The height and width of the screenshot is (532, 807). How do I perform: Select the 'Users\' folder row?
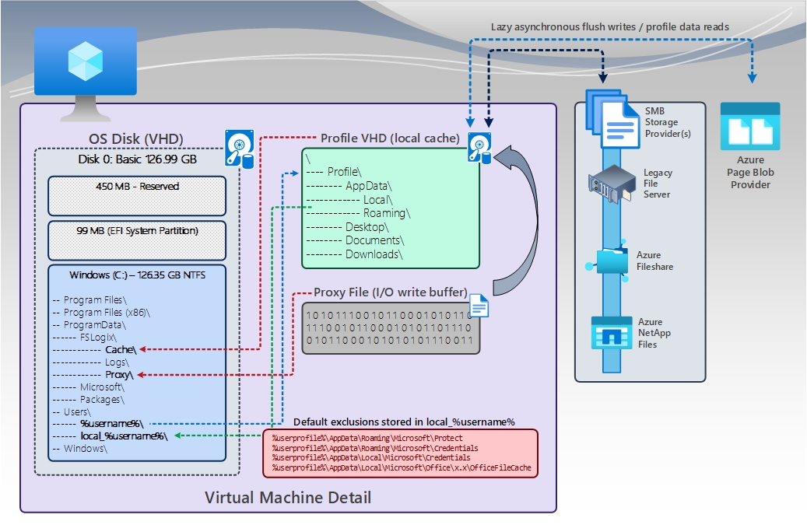pos(72,411)
